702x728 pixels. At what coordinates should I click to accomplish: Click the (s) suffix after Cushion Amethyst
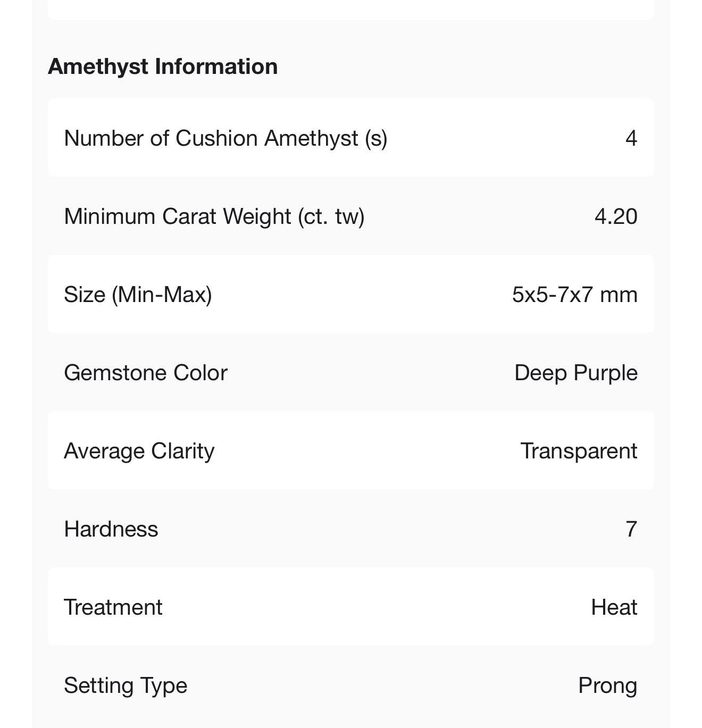[x=375, y=138]
